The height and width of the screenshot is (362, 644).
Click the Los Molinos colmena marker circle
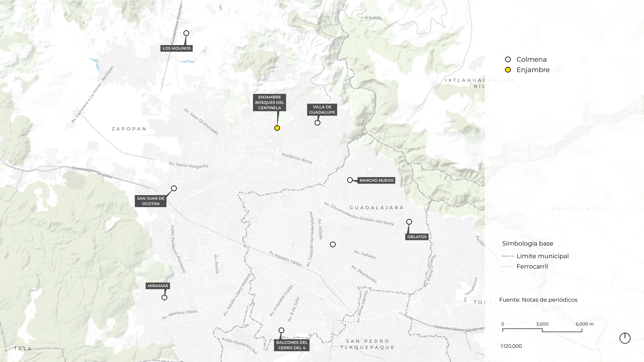pyautogui.click(x=186, y=33)
